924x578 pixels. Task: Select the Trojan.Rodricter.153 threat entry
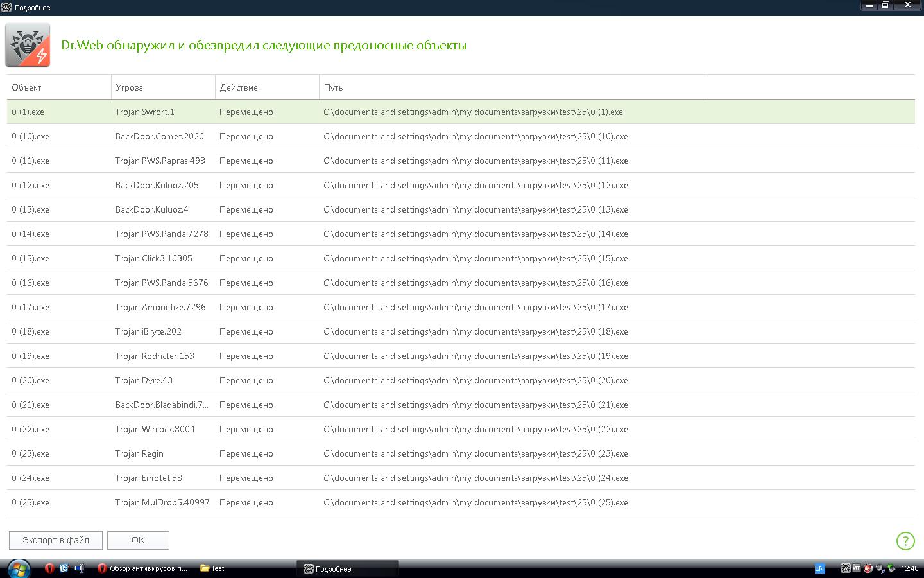(x=155, y=356)
